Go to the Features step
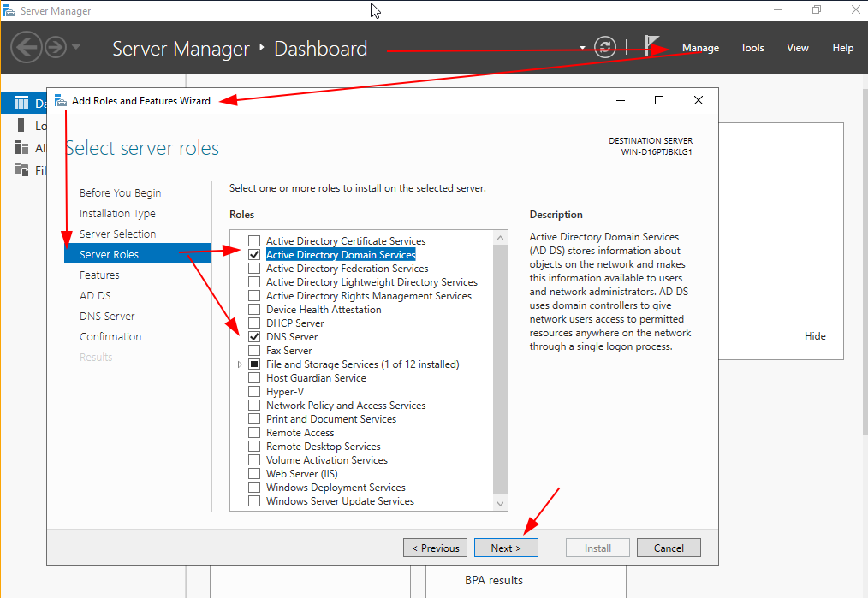 [x=99, y=275]
